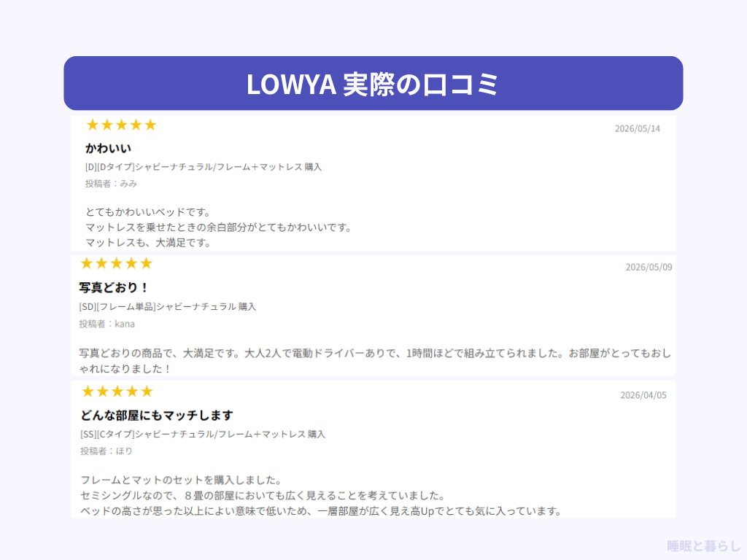Click the line starting セミシングルなので、8畳の部屋
Image resolution: width=747 pixels, height=560 pixels.
tap(263, 496)
